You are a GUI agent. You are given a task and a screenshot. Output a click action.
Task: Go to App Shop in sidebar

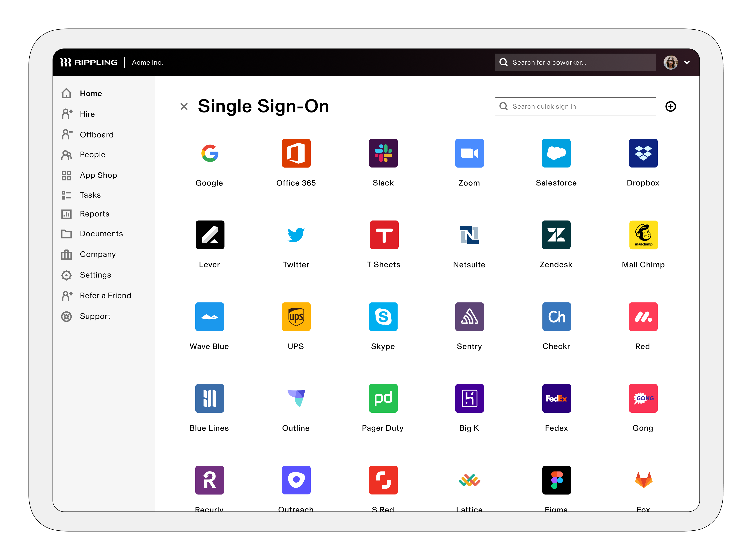coord(98,175)
